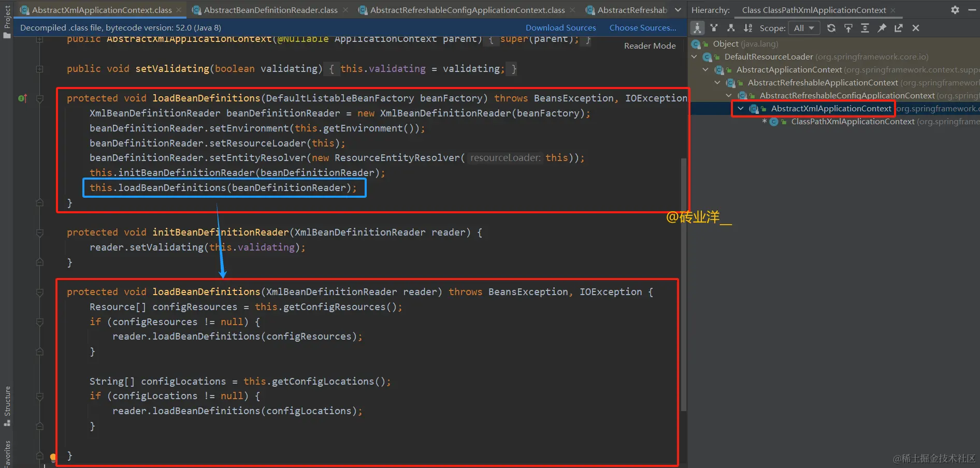Close the Class ClassPathXmlApplicationContext hierarchy tab
The width and height of the screenshot is (980, 468).
(x=893, y=10)
